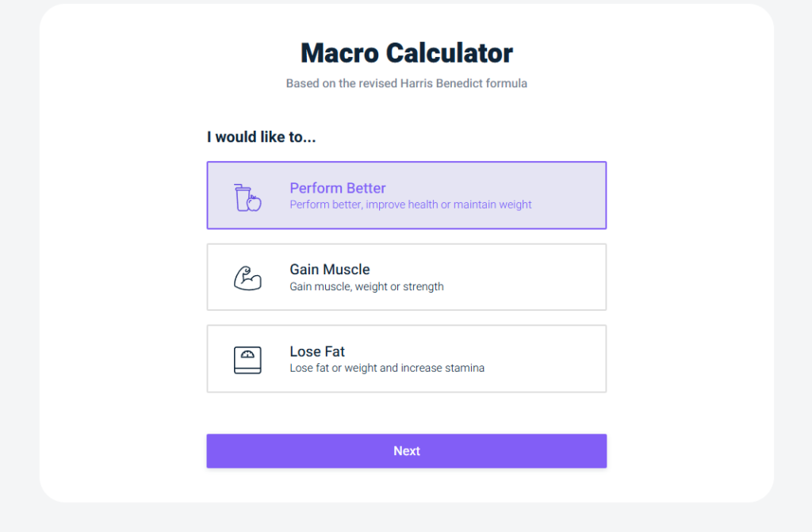Click the 'I would like to...' label
812x532 pixels.
click(x=261, y=136)
